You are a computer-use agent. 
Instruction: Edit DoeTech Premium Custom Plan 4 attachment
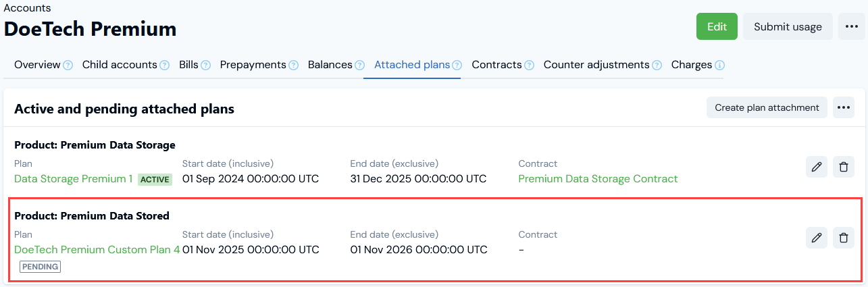[x=816, y=238]
